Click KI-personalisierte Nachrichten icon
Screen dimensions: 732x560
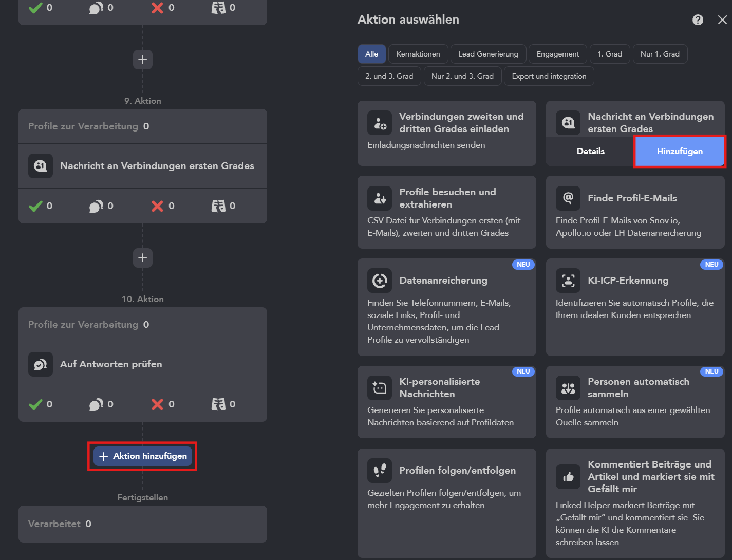(x=380, y=388)
